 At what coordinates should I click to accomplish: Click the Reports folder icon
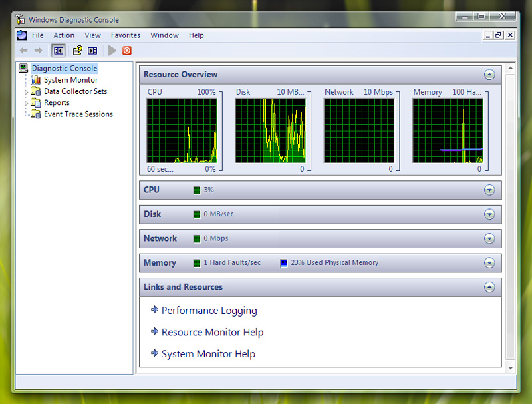pyautogui.click(x=36, y=102)
